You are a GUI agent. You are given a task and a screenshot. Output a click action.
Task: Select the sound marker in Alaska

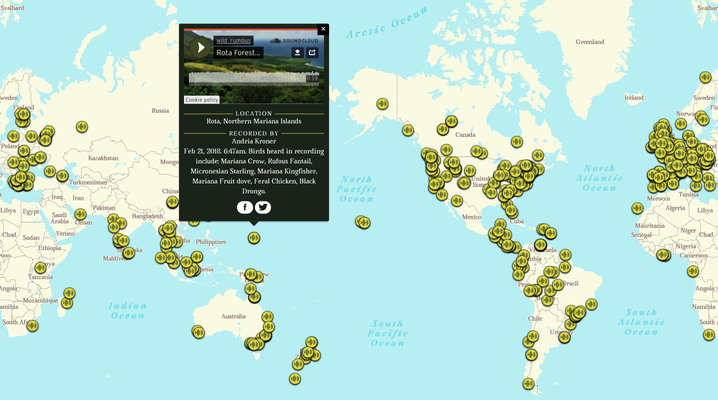(382, 104)
